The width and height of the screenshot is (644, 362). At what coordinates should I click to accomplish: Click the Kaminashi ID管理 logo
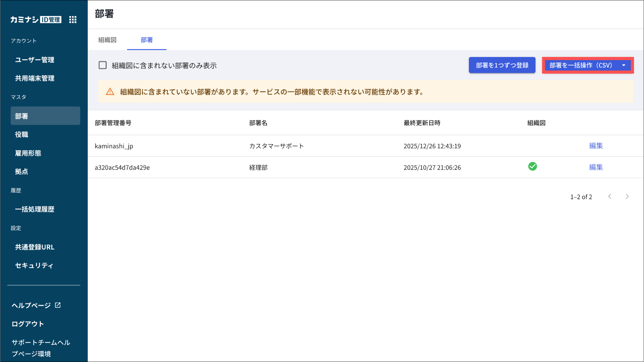coord(36,19)
